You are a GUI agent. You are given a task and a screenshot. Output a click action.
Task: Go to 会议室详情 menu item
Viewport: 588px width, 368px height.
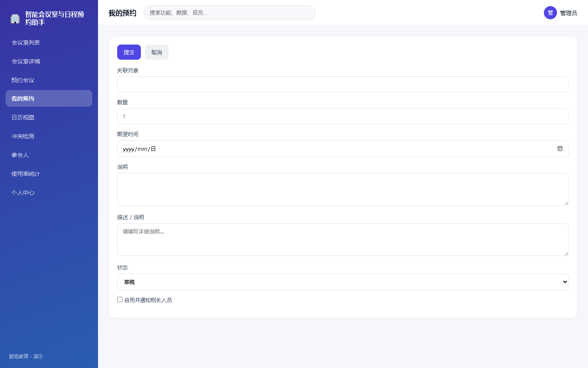[49, 61]
